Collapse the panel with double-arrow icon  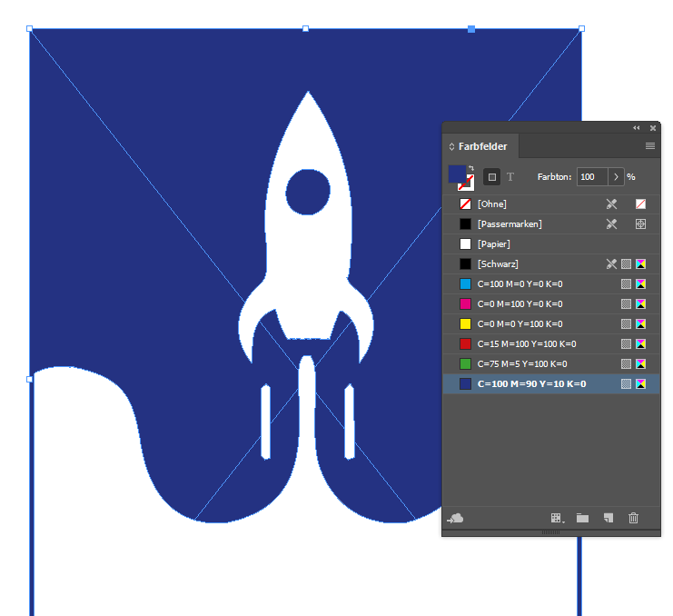point(636,128)
